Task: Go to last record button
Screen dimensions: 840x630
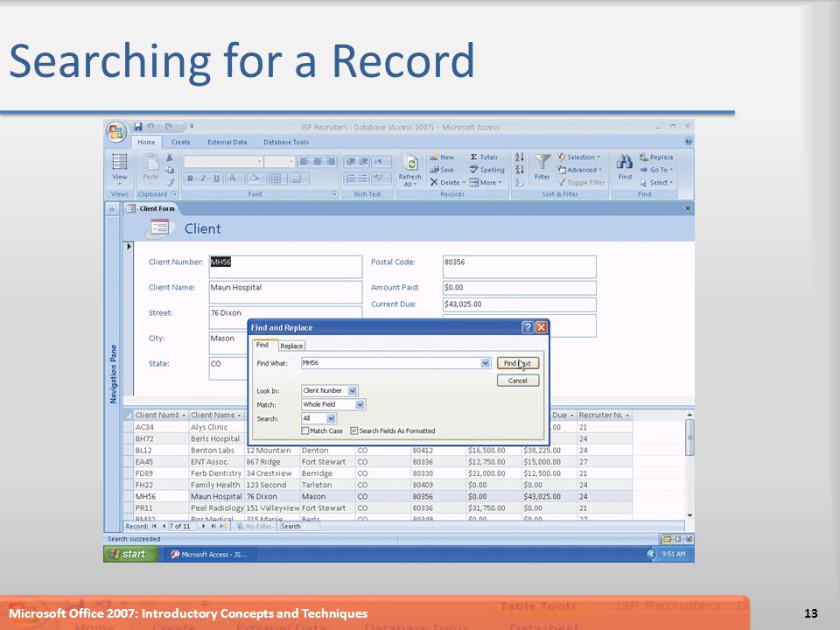Action: point(213,526)
